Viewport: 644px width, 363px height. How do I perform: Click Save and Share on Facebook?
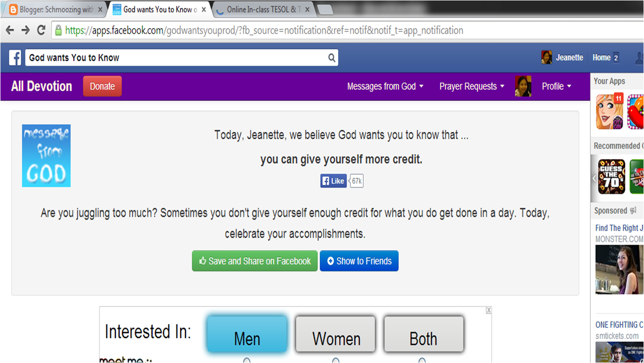point(255,261)
